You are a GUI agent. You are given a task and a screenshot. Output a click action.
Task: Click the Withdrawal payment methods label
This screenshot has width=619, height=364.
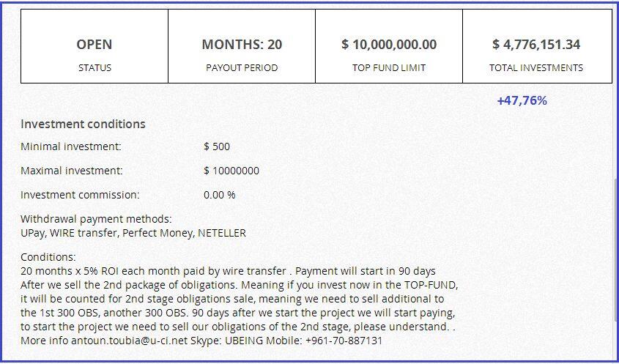click(96, 219)
